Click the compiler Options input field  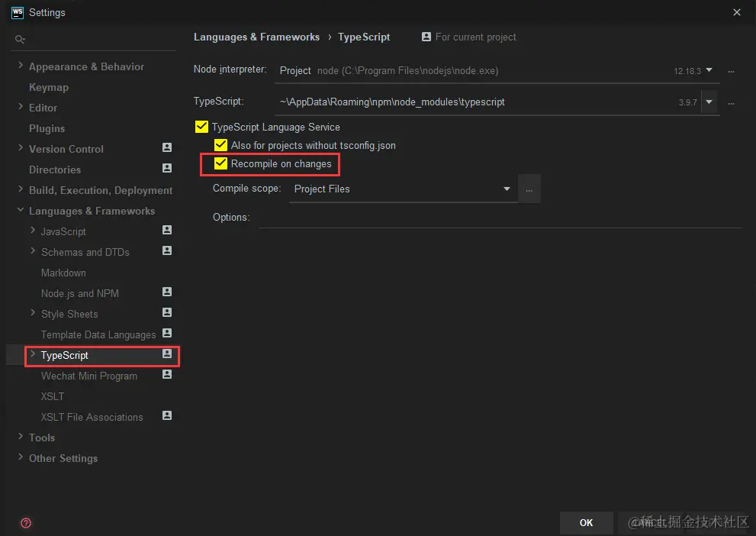pyautogui.click(x=500, y=218)
